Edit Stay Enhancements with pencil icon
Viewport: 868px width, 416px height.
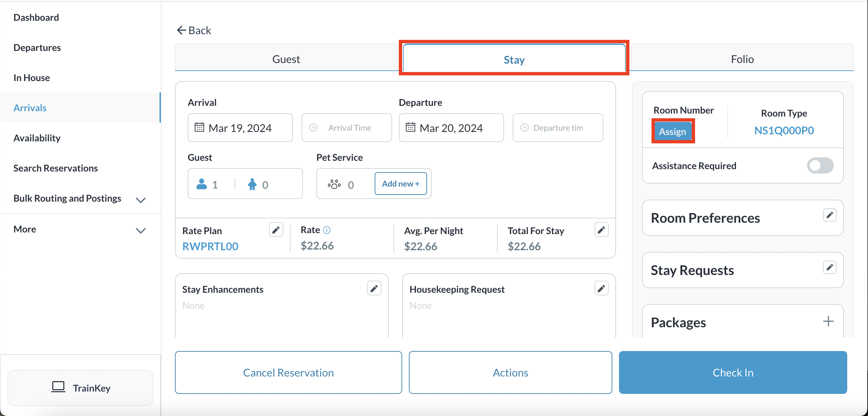(x=374, y=289)
